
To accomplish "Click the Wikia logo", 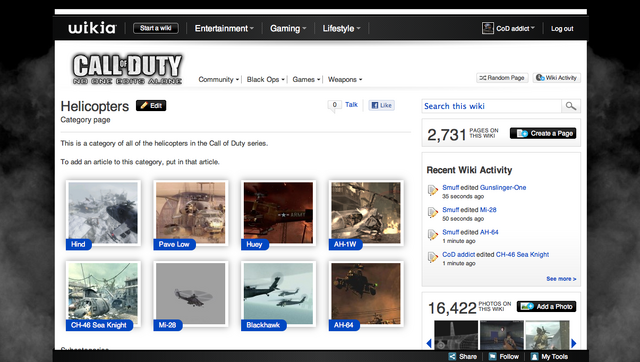I will click(x=92, y=28).
